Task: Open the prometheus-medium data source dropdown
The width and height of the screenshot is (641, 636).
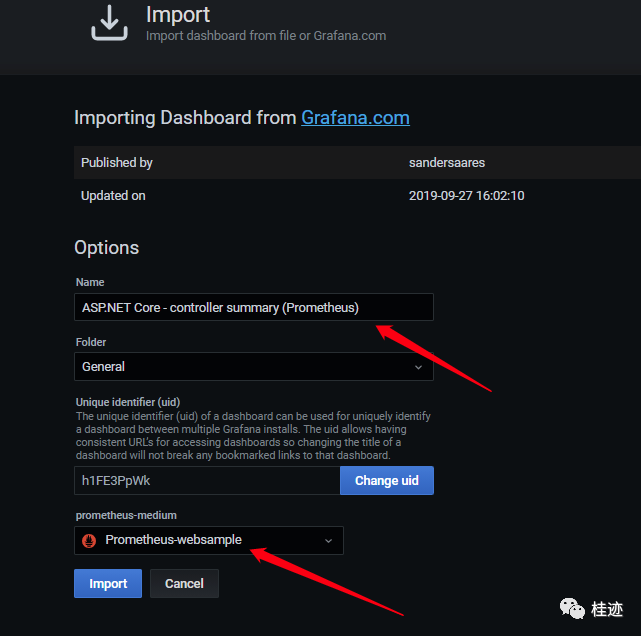Action: 209,540
